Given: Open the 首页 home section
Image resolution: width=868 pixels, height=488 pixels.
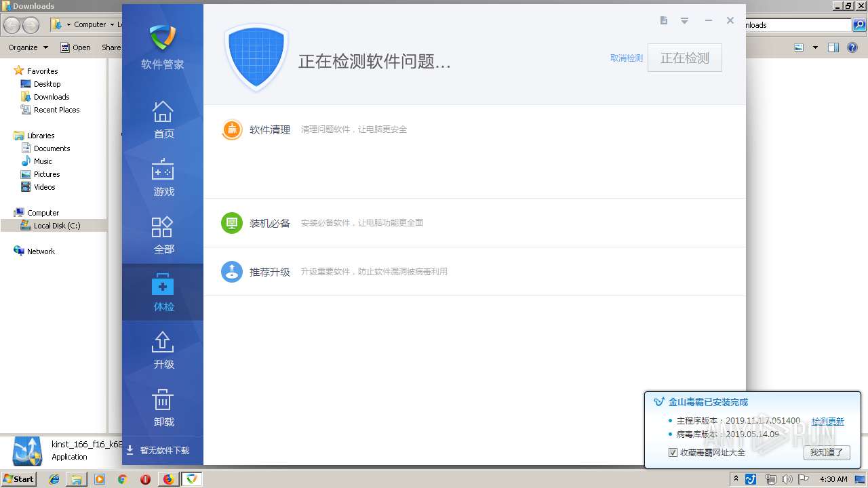Looking at the screenshot, I should click(x=163, y=120).
